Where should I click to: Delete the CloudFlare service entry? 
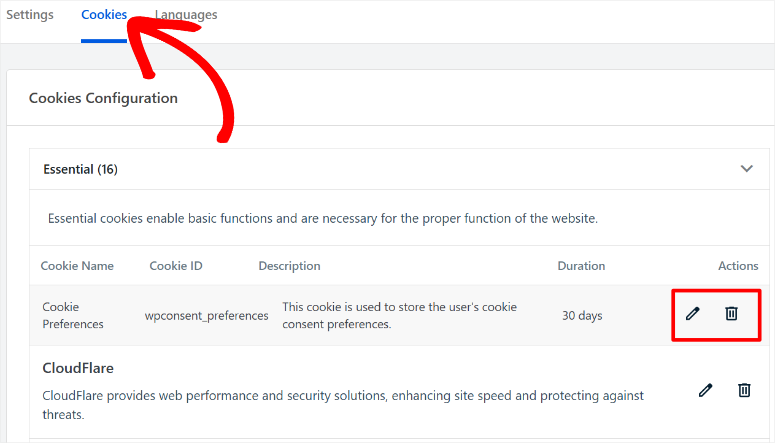coord(744,390)
